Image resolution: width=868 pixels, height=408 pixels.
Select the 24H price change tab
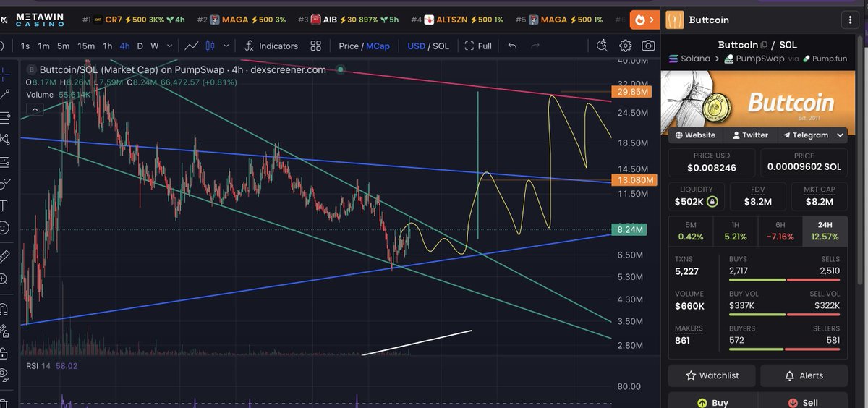[x=825, y=231]
